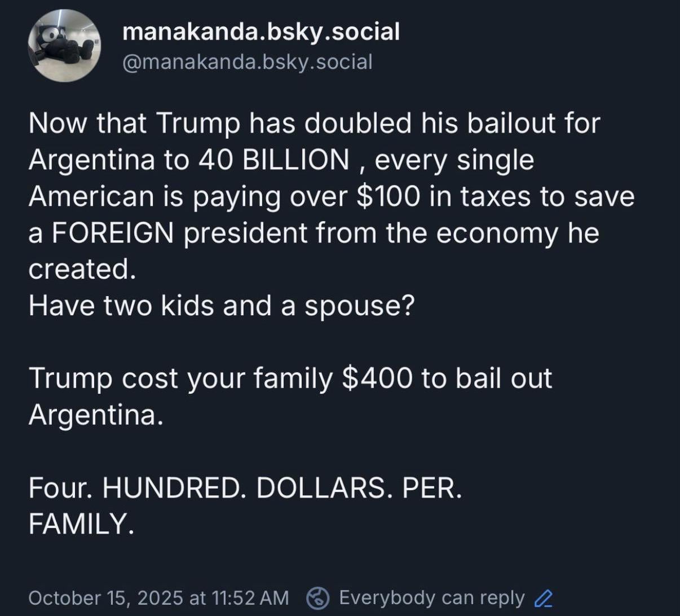680x616 pixels.
Task: Click the bold manakanda.bsky.social display name
Action: (260, 32)
